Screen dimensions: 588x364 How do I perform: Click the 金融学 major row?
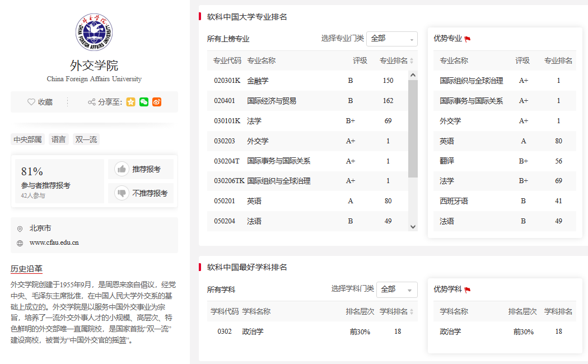(x=307, y=81)
